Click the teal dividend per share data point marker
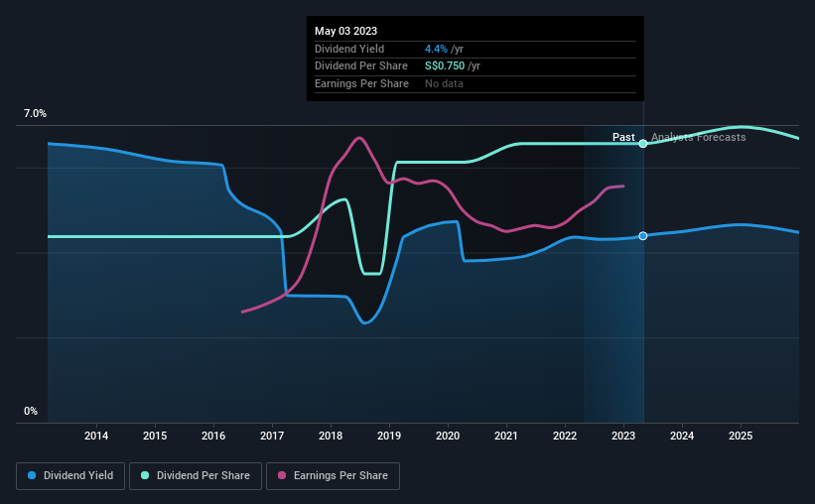This screenshot has height=504, width=815. [643, 144]
